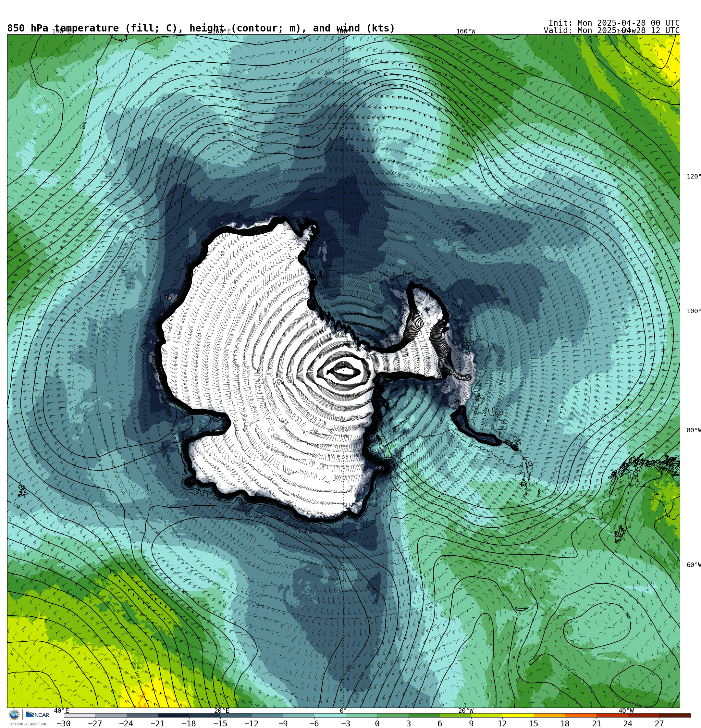This screenshot has width=701, height=728.
Task: Click the -18 legend value
Action: pyautogui.click(x=189, y=723)
